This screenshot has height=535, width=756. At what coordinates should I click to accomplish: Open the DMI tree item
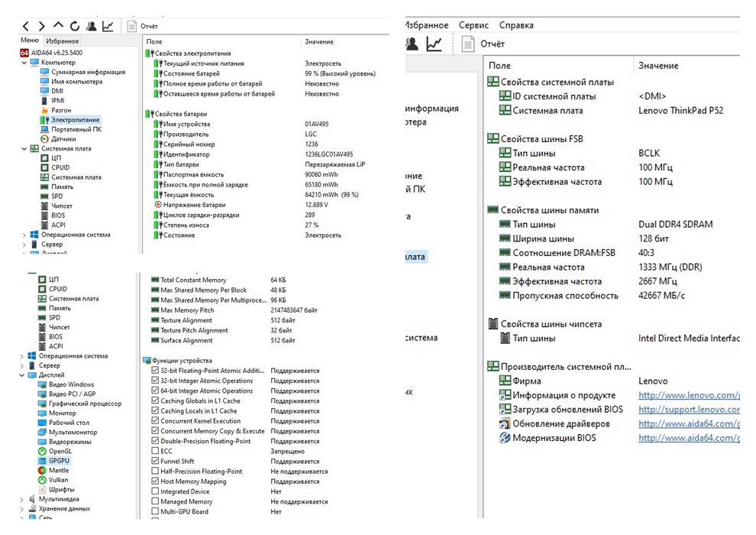[57, 91]
